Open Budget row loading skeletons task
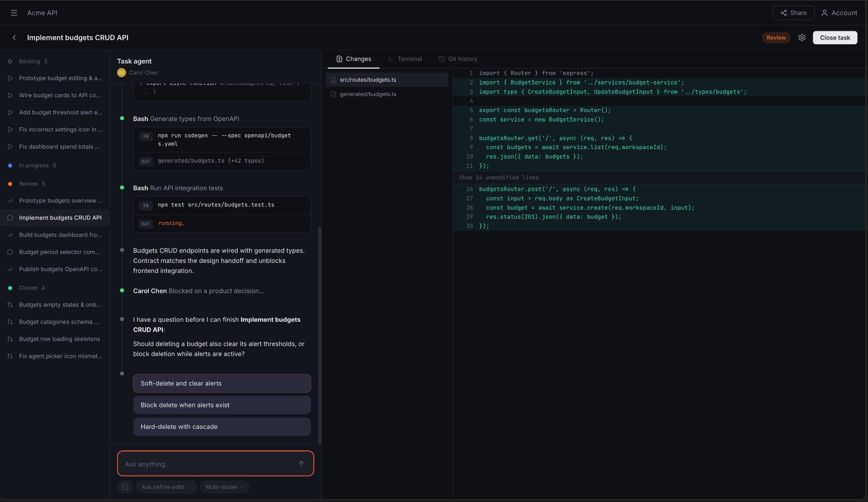 [x=55, y=339]
